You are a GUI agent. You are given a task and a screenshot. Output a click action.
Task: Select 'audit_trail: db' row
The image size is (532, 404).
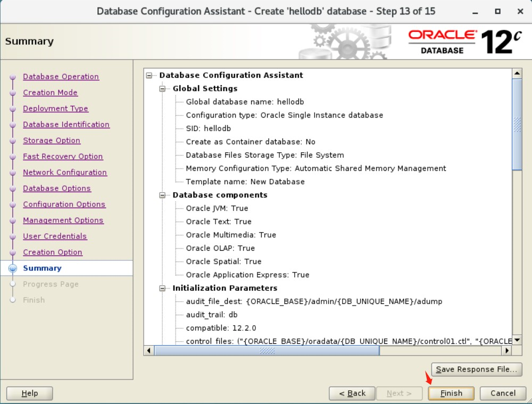[x=212, y=315]
